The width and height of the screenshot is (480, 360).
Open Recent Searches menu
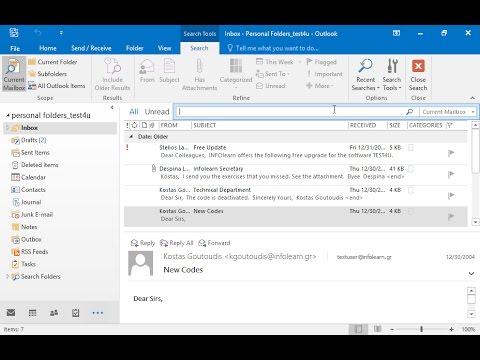coord(365,74)
